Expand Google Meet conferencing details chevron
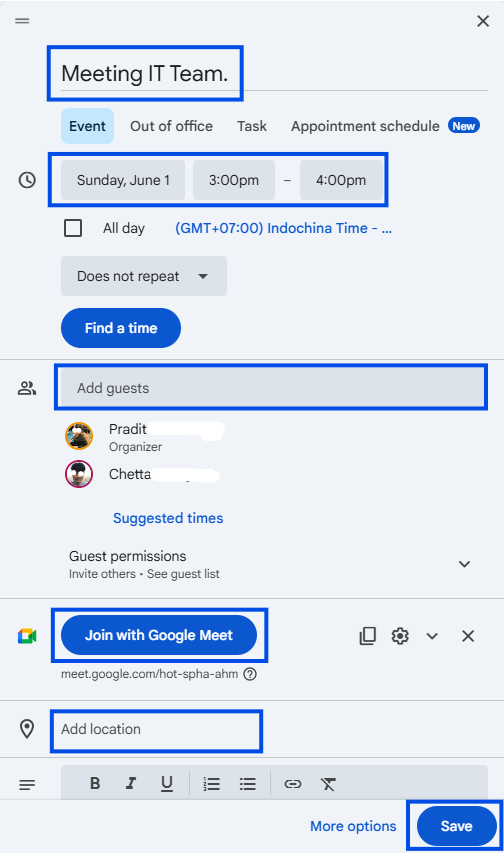The height and width of the screenshot is (853, 504). click(432, 635)
